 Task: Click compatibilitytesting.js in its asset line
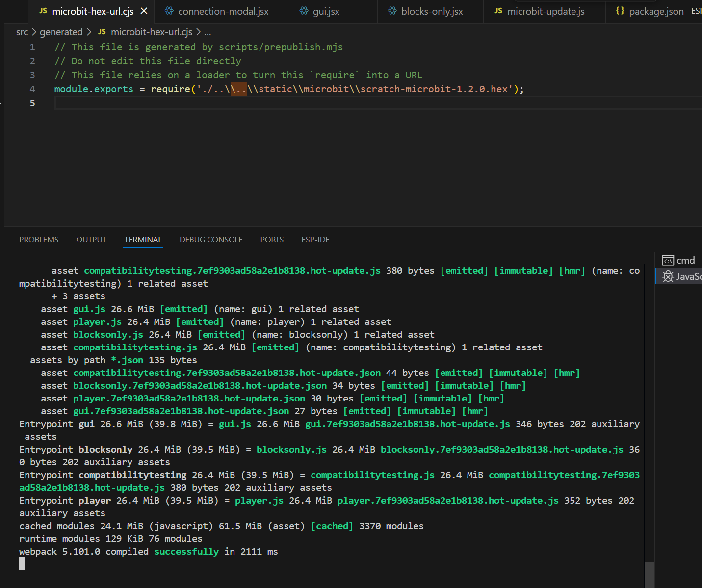135,347
